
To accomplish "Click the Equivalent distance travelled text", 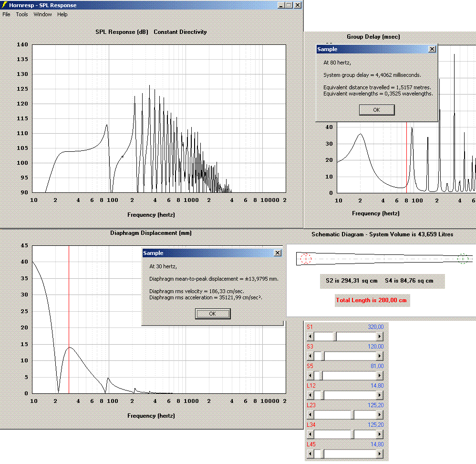I will (x=377, y=87).
